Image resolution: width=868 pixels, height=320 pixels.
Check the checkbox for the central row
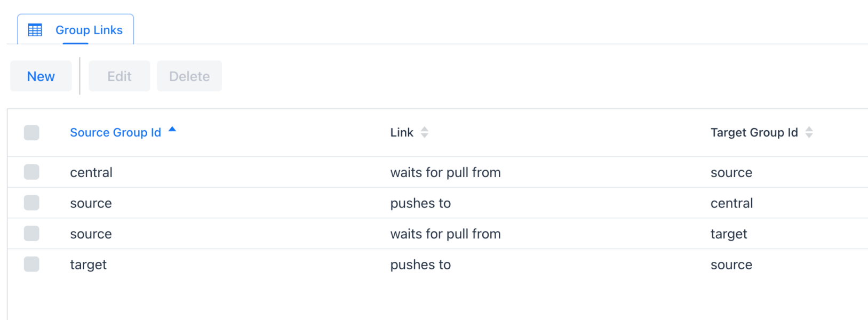pos(31,172)
